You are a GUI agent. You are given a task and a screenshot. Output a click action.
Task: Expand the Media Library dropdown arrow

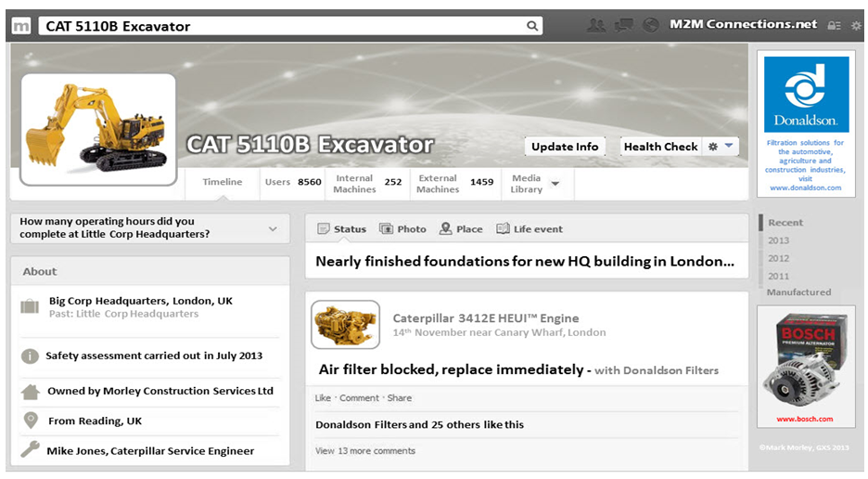coord(555,184)
